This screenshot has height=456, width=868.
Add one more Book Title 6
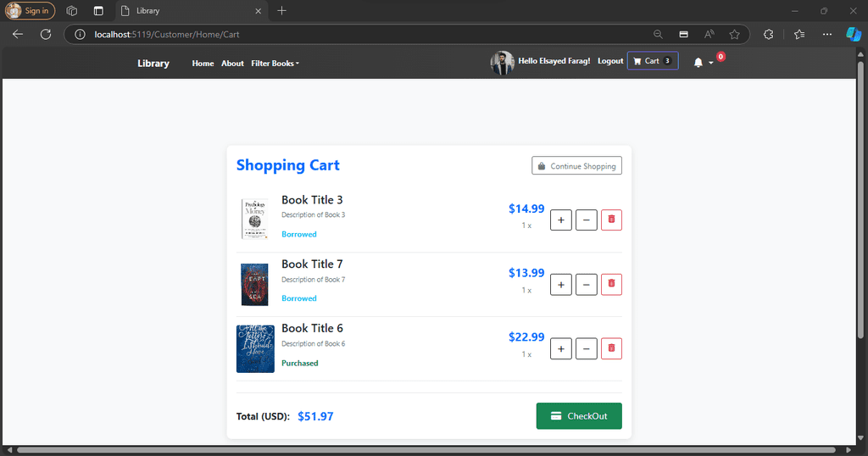tap(561, 348)
